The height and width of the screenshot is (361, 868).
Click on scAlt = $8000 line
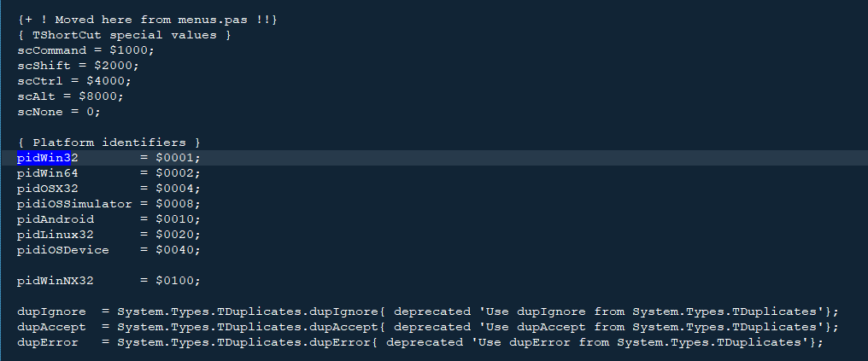(70, 96)
